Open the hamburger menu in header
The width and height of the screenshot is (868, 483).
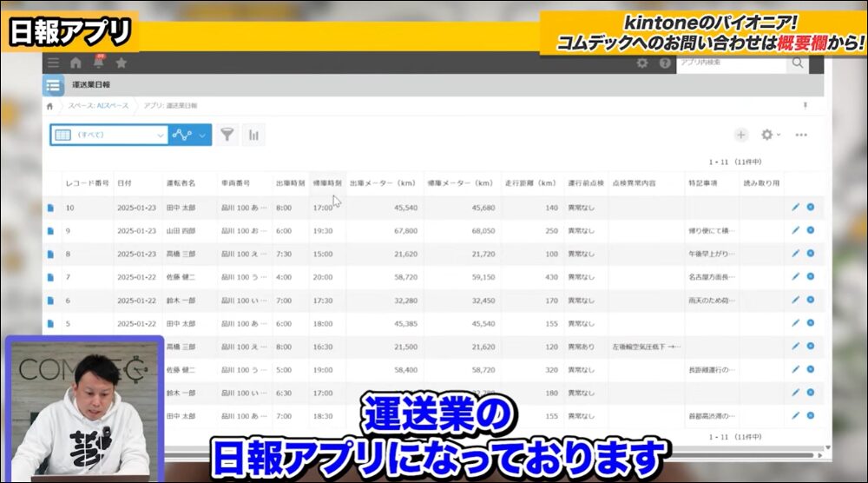pos(54,63)
